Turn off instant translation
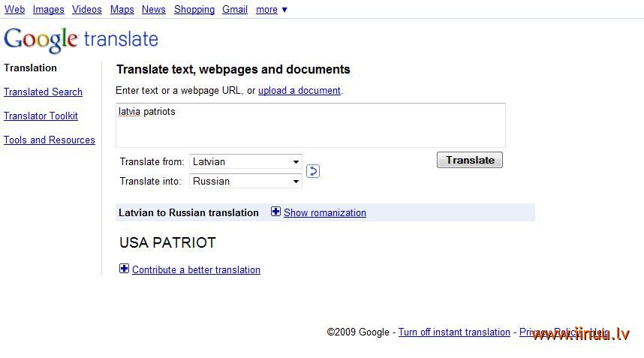This screenshot has height=358, width=644. coord(454,332)
